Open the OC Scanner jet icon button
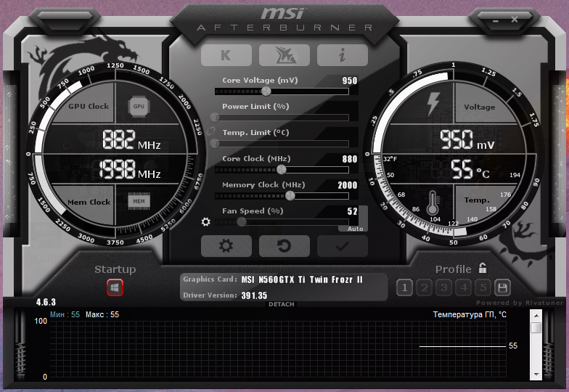The image size is (569, 392). (284, 55)
